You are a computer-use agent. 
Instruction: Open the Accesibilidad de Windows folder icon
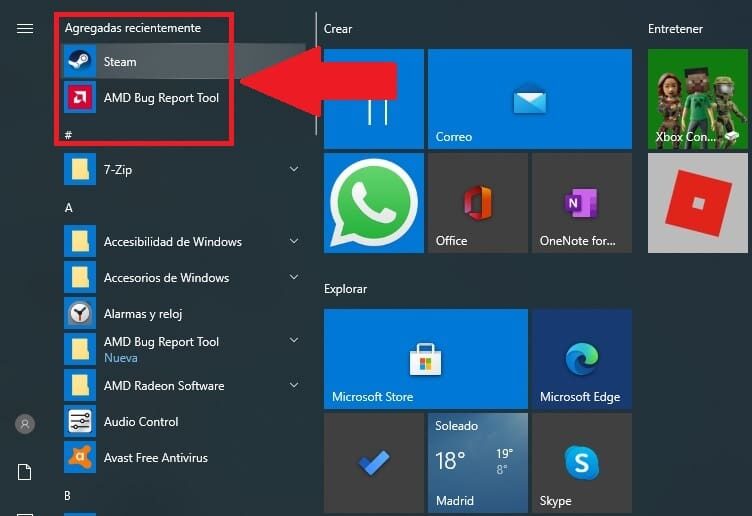[80, 241]
